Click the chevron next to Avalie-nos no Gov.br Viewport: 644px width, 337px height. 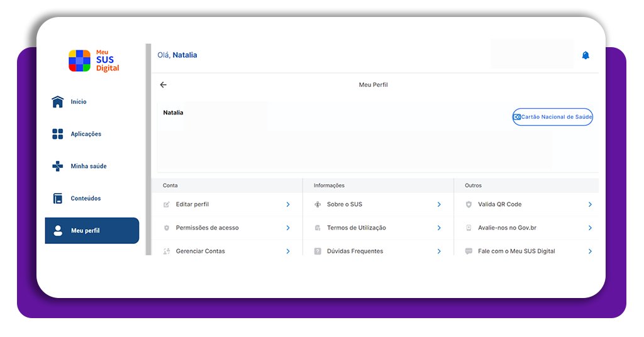click(x=590, y=228)
